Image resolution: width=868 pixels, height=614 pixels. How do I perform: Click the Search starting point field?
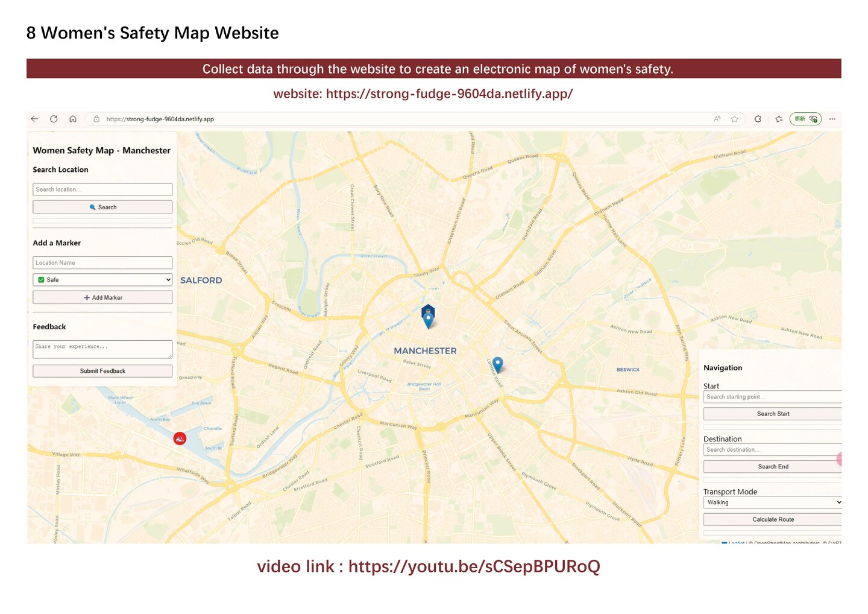[x=772, y=397]
